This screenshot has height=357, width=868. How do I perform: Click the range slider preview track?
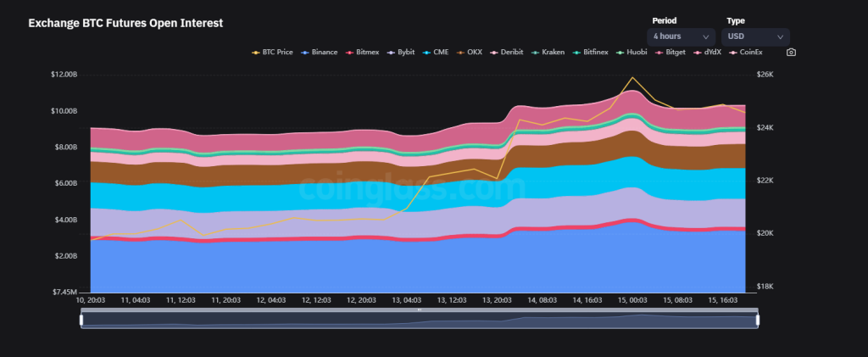420,321
